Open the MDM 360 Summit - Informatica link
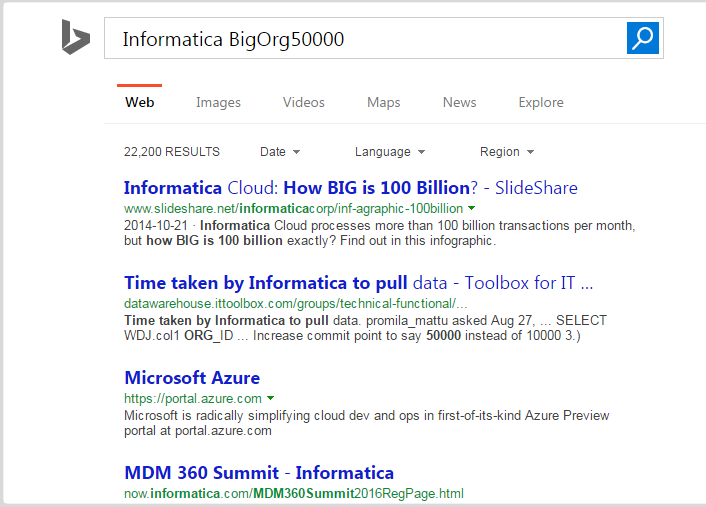 pyautogui.click(x=259, y=473)
